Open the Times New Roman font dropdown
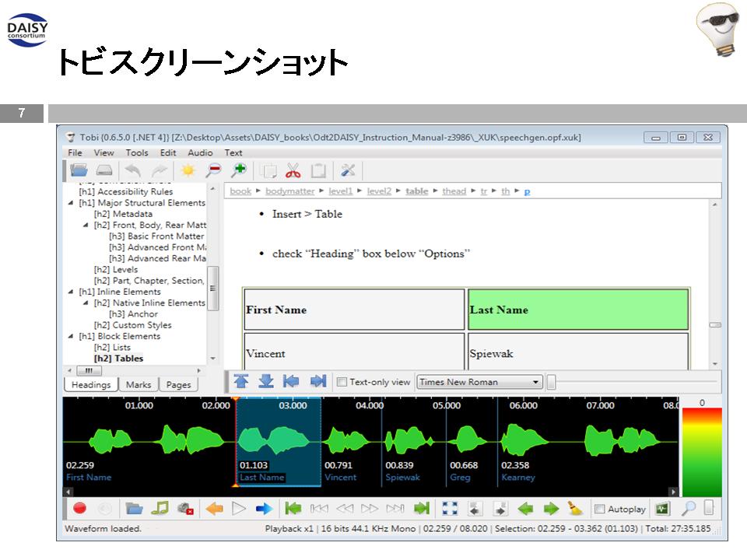The image size is (747, 560). point(479,382)
